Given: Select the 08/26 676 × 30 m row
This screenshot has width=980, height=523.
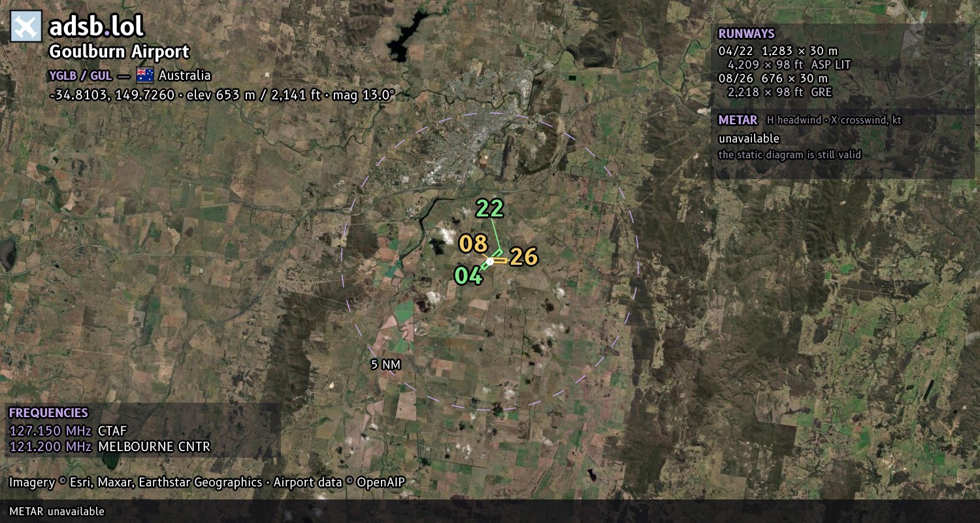Looking at the screenshot, I should click(773, 78).
